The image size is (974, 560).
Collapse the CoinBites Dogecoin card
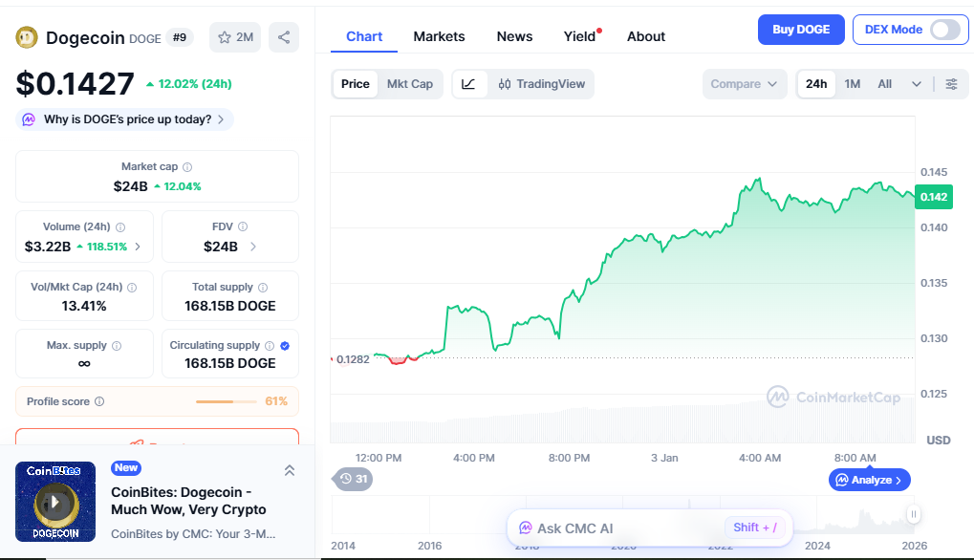click(x=289, y=470)
